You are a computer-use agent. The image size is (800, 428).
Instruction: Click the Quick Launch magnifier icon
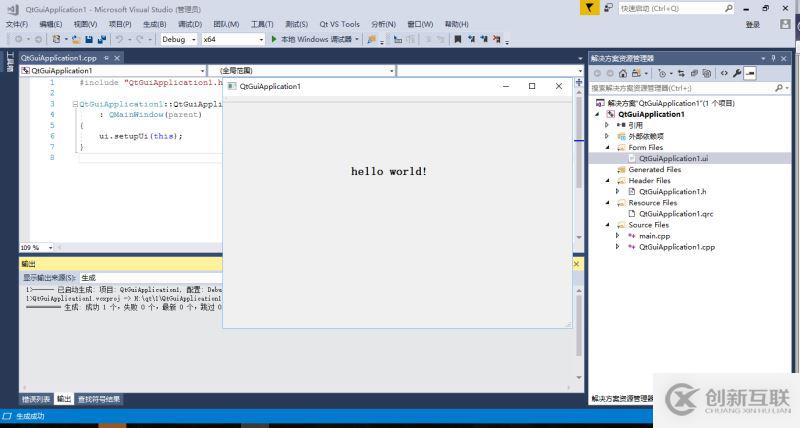[729, 8]
